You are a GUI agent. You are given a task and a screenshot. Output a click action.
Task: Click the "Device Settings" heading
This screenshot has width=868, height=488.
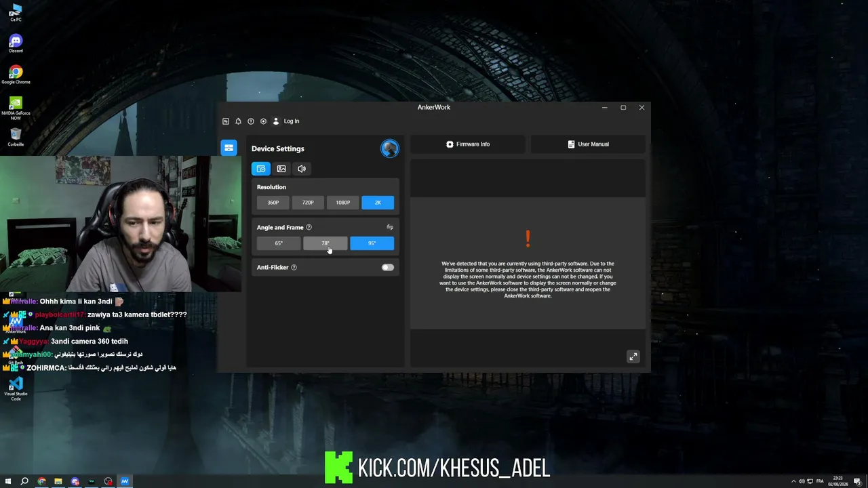[278, 148]
